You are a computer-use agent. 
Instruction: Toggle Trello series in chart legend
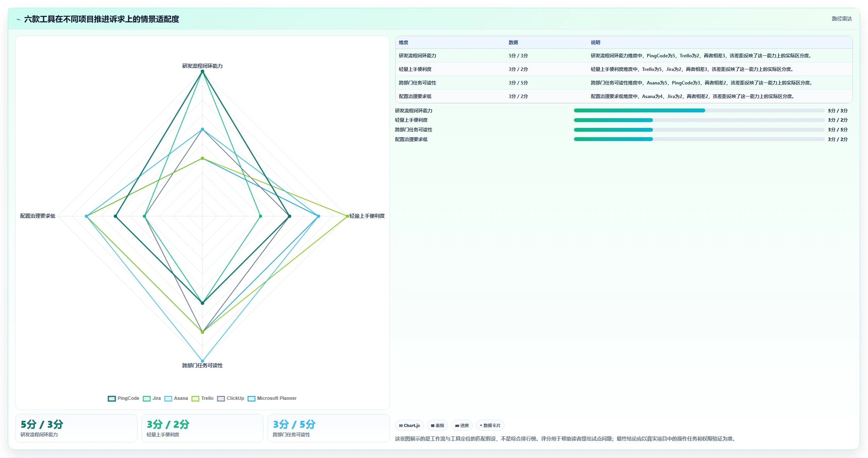tap(203, 398)
